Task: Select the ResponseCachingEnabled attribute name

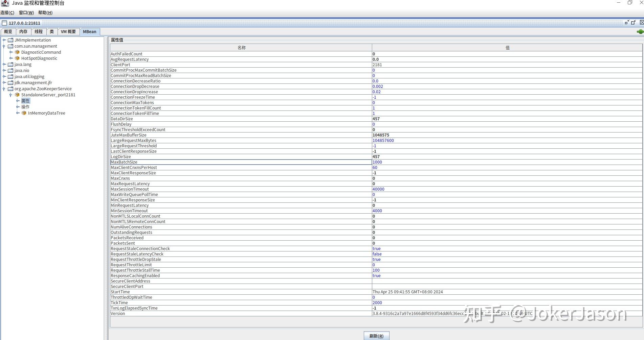Action: click(x=135, y=275)
